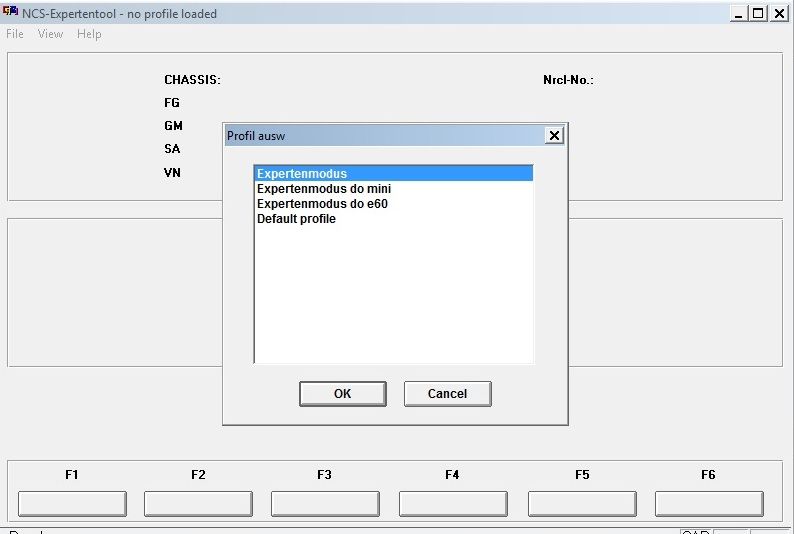Open the Help menu

tap(89, 34)
